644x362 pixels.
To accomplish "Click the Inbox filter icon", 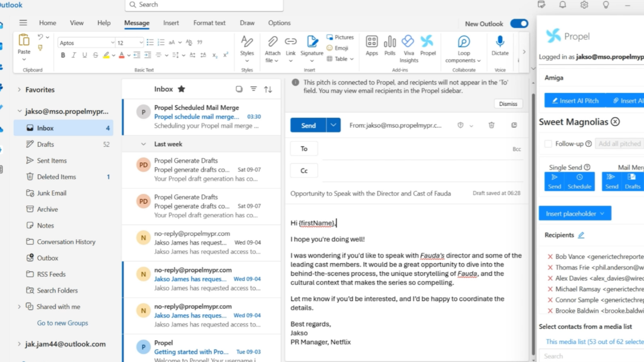I will point(254,89).
